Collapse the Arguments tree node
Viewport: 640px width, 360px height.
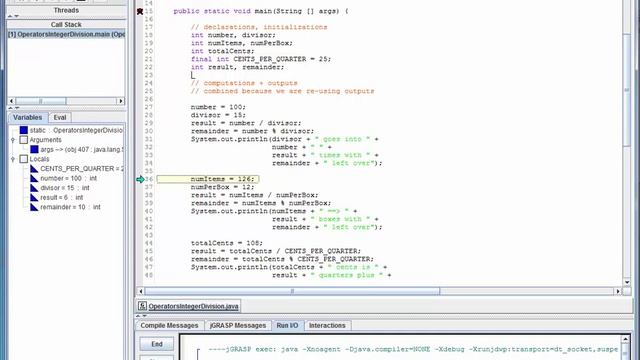pos(13,140)
